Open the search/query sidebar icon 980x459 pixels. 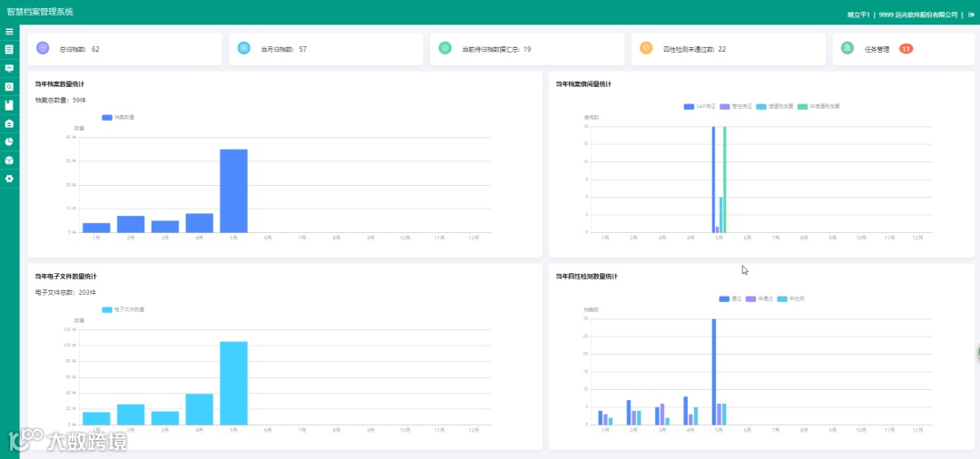[x=9, y=87]
